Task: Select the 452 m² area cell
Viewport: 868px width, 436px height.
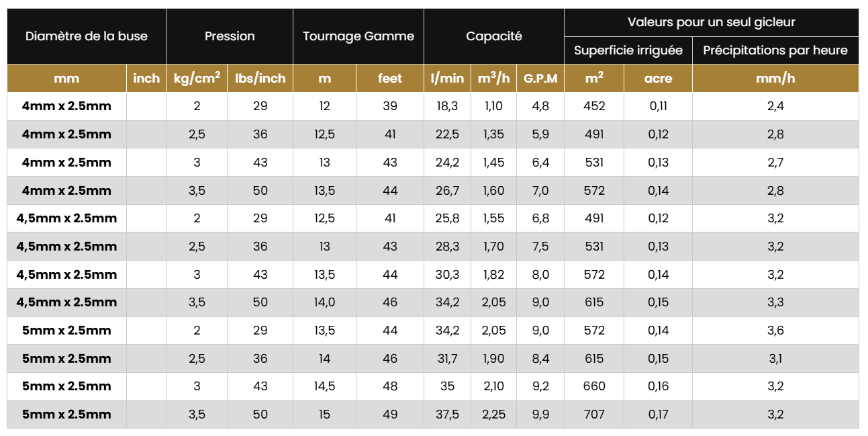Action: click(594, 106)
